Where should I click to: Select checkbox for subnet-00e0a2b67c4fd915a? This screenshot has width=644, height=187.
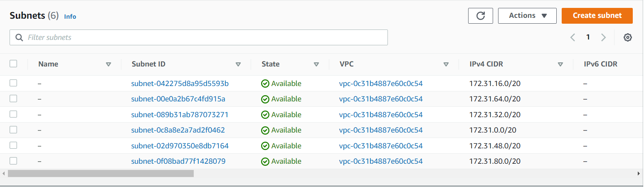13,98
